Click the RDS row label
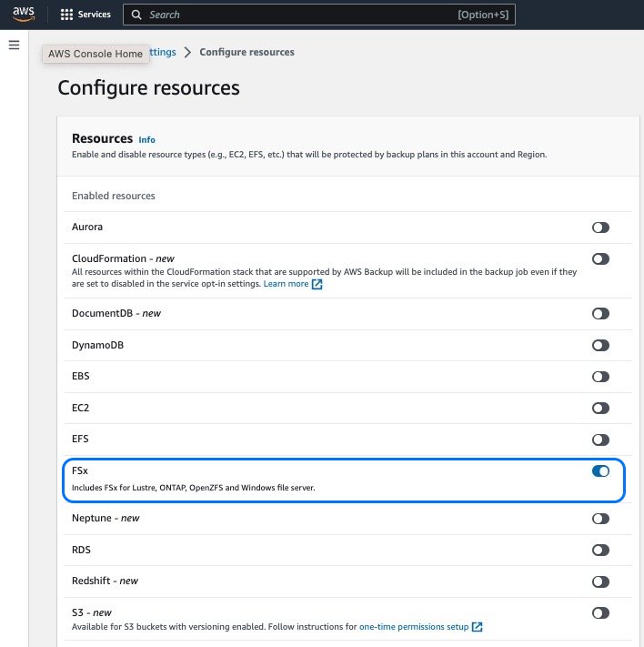The image size is (644, 647). 81,550
